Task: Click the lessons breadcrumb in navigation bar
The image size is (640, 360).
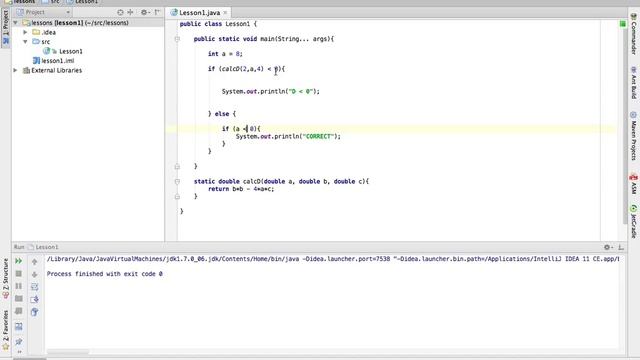Action: coord(20,2)
